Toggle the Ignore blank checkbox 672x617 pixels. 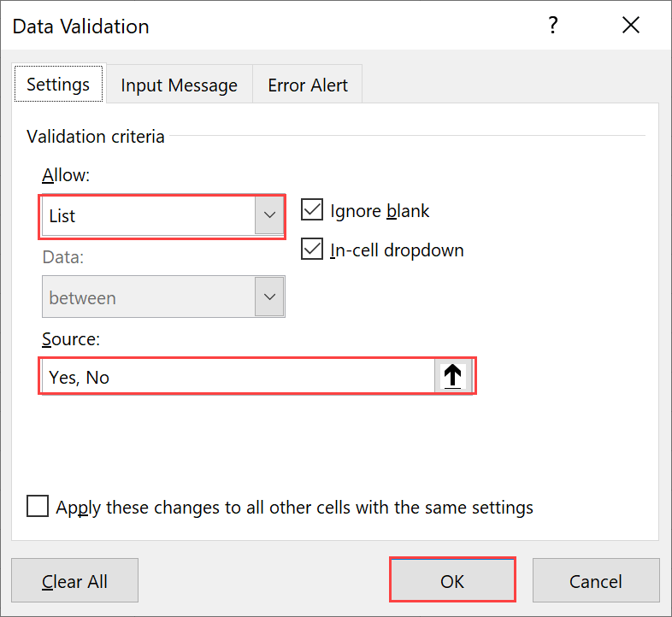click(x=311, y=210)
